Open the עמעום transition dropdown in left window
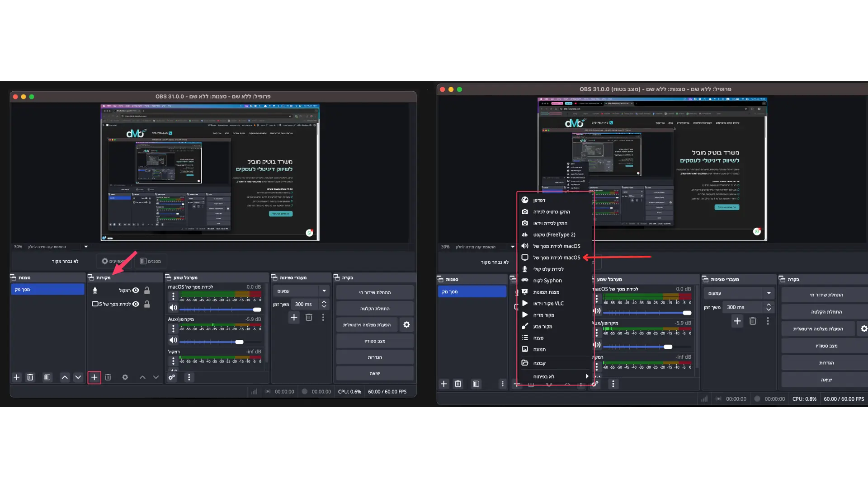The height and width of the screenshot is (488, 868). pos(302,291)
